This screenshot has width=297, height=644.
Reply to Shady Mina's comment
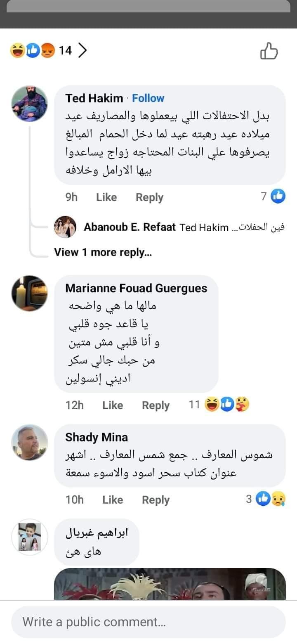pyautogui.click(x=156, y=500)
